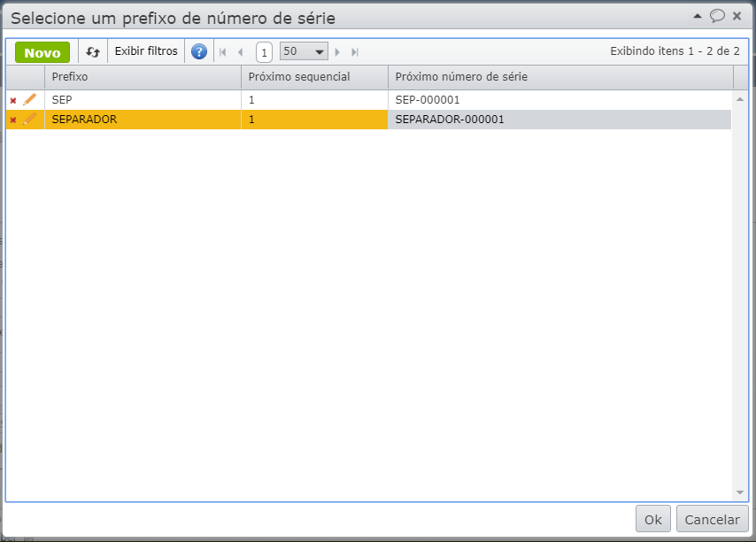
Task: Open the 50 items-per-page dropdown
Action: click(x=304, y=51)
